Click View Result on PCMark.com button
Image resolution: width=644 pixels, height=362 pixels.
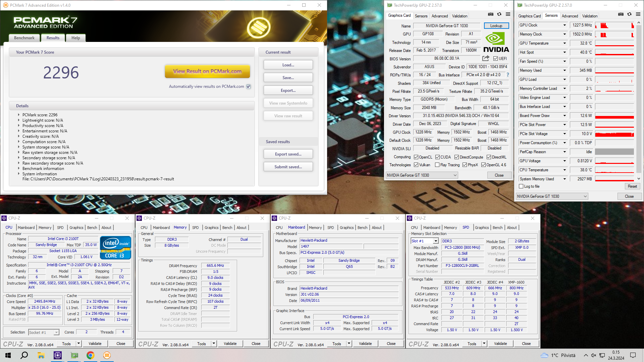point(207,71)
